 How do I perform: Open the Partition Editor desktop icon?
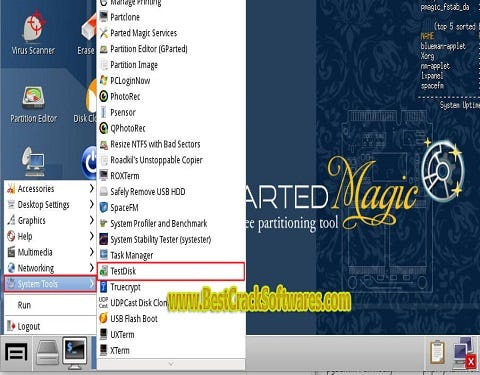pyautogui.click(x=33, y=104)
